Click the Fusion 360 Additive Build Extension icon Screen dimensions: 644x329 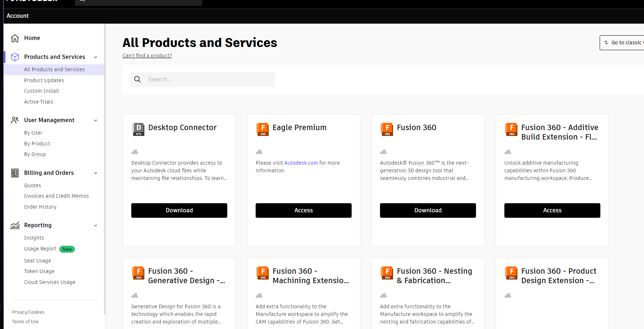click(x=511, y=129)
